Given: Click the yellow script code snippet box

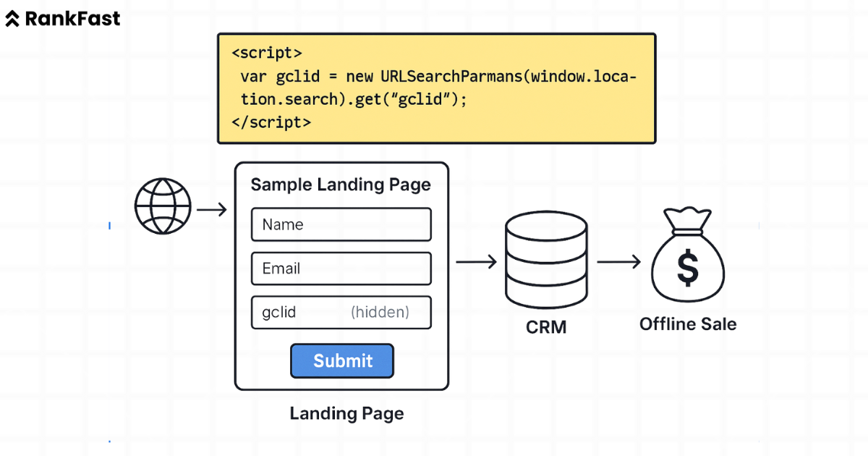Looking at the screenshot, I should tap(435, 88).
